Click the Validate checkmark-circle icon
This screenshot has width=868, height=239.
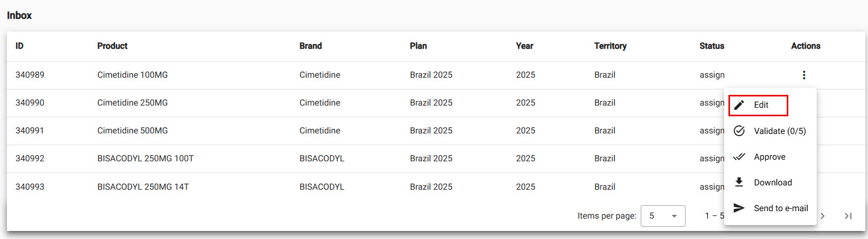tap(739, 131)
